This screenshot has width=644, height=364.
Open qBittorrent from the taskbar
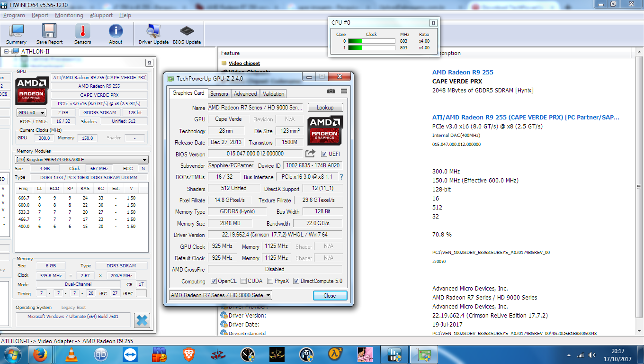(x=100, y=354)
